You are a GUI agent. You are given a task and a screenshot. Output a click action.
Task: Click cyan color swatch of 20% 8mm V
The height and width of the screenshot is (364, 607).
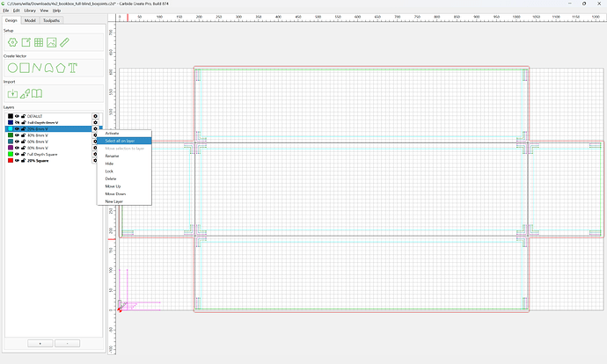[11, 129]
